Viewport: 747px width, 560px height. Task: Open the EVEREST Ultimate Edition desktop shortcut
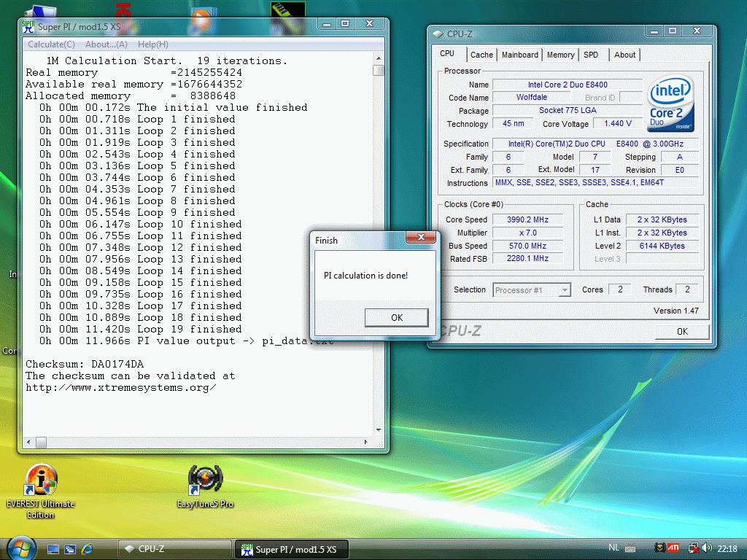click(x=41, y=491)
